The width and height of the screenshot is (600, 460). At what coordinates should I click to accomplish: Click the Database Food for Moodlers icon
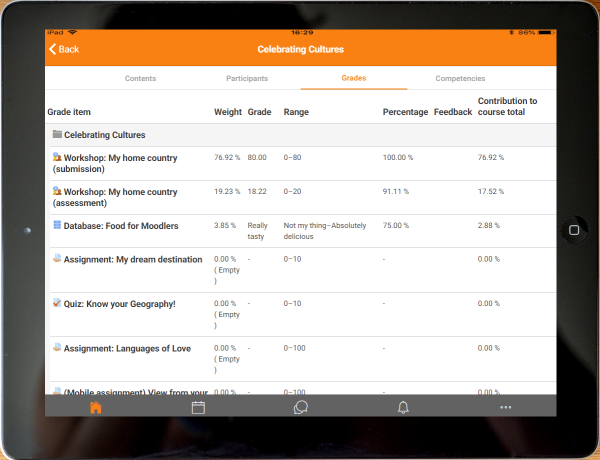57,225
